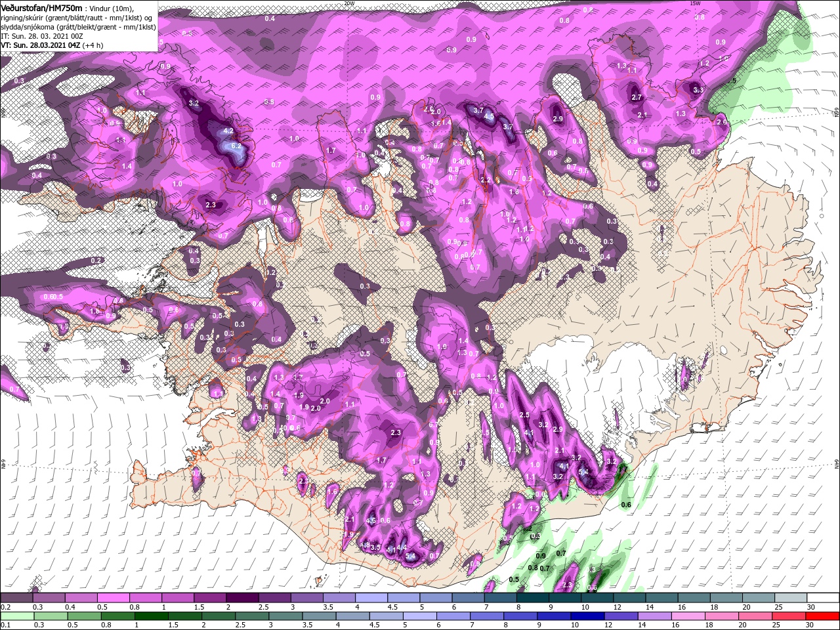Screen dimensions: 840x630
Task: Select the valid time line 'VT: Sun. 28.03.2021 04Z'
Action: (41, 45)
